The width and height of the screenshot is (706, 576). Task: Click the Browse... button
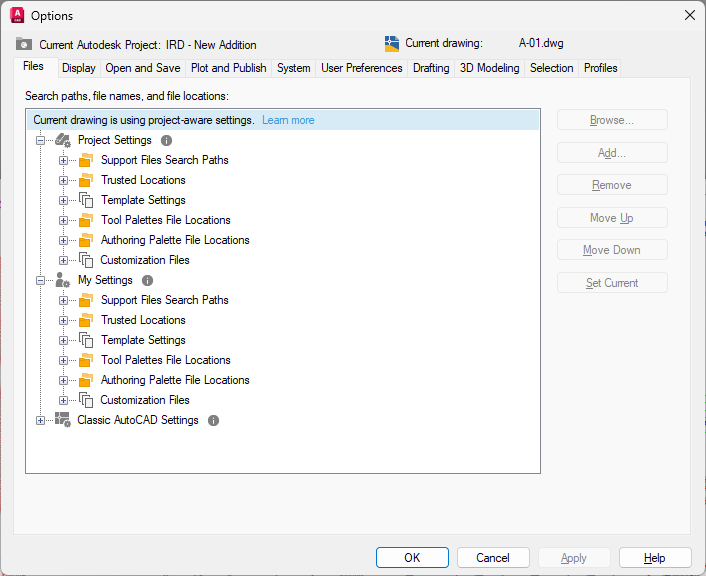612,120
